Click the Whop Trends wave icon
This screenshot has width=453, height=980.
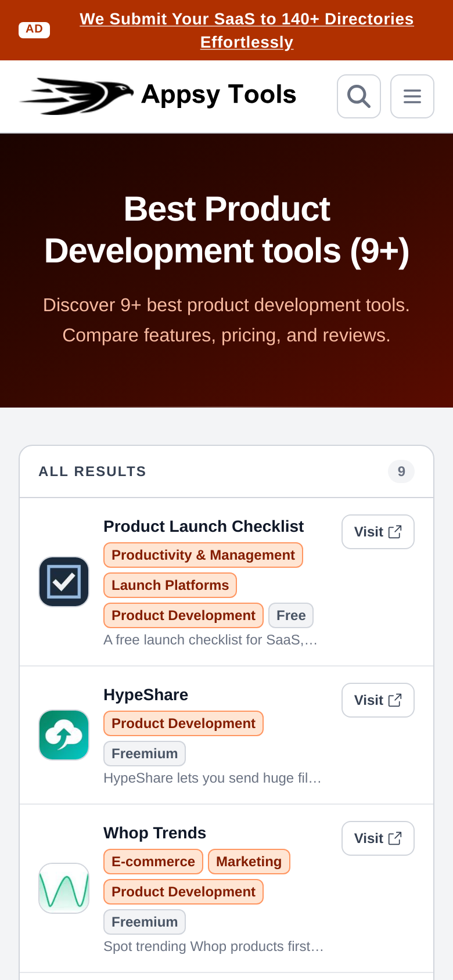pyautogui.click(x=64, y=888)
